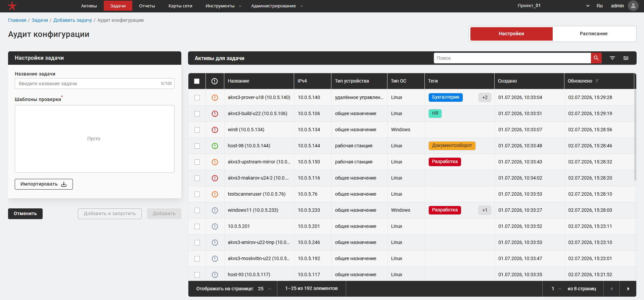Check the akvs3-prover-u18 row checkbox
This screenshot has height=300, width=644.
(197, 98)
